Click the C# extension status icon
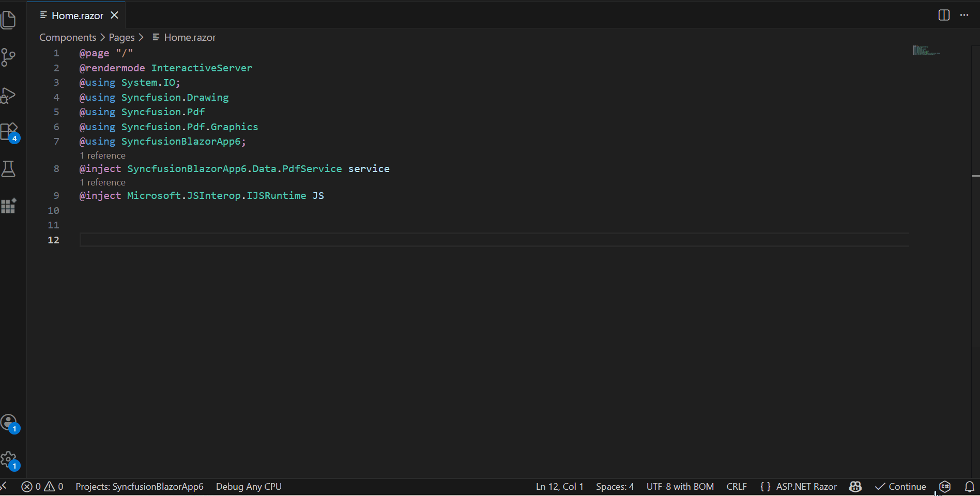The image size is (980, 496). (945, 486)
